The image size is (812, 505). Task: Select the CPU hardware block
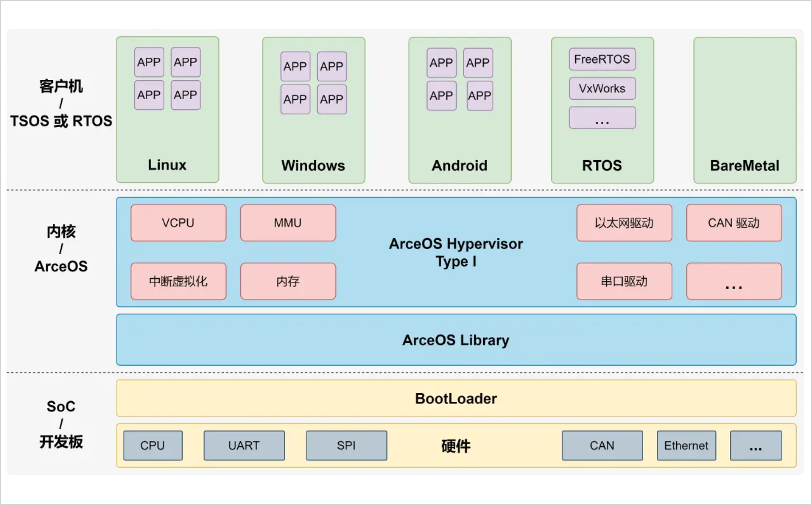click(152, 445)
